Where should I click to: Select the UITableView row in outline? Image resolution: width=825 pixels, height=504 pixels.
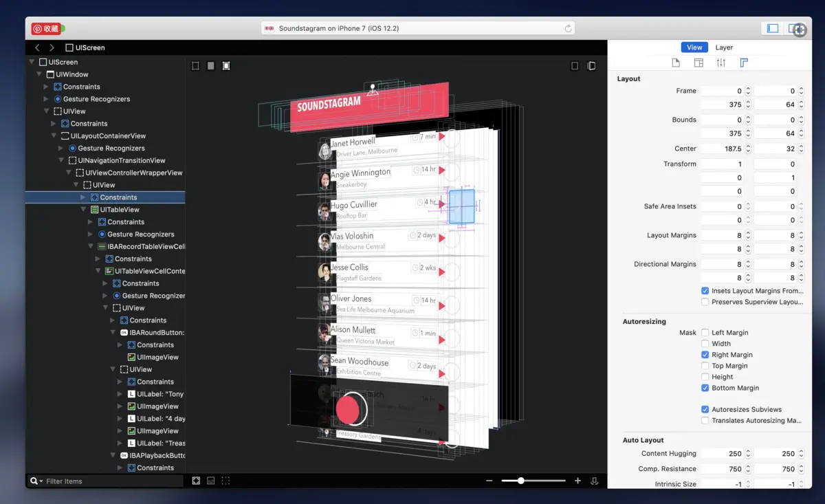105,210
